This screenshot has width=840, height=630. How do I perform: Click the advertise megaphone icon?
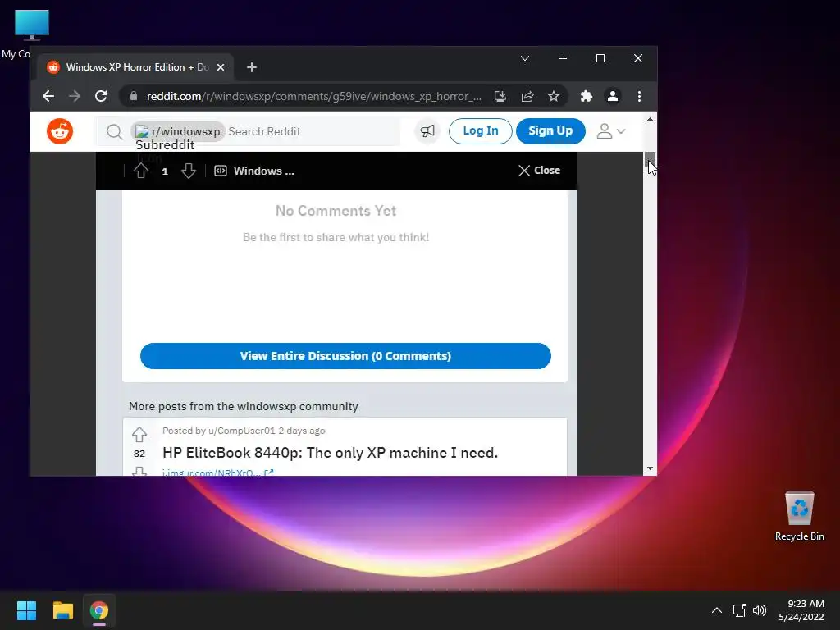pos(427,131)
